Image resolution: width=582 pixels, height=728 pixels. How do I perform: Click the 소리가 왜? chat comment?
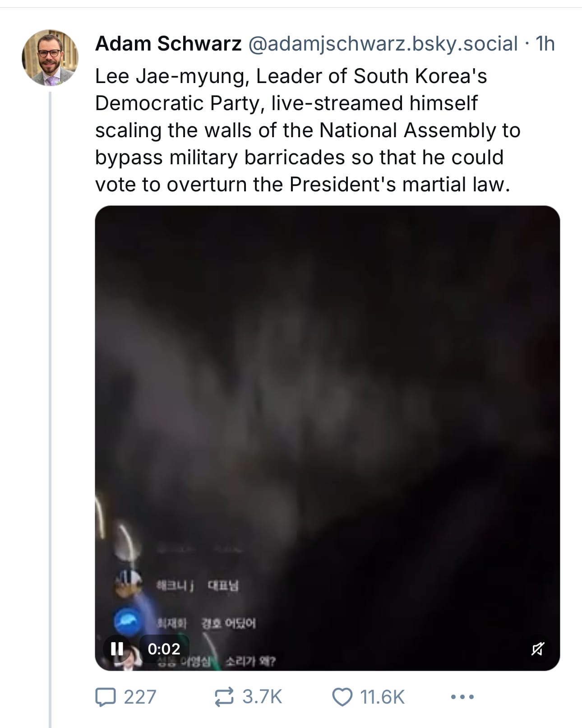pyautogui.click(x=250, y=661)
